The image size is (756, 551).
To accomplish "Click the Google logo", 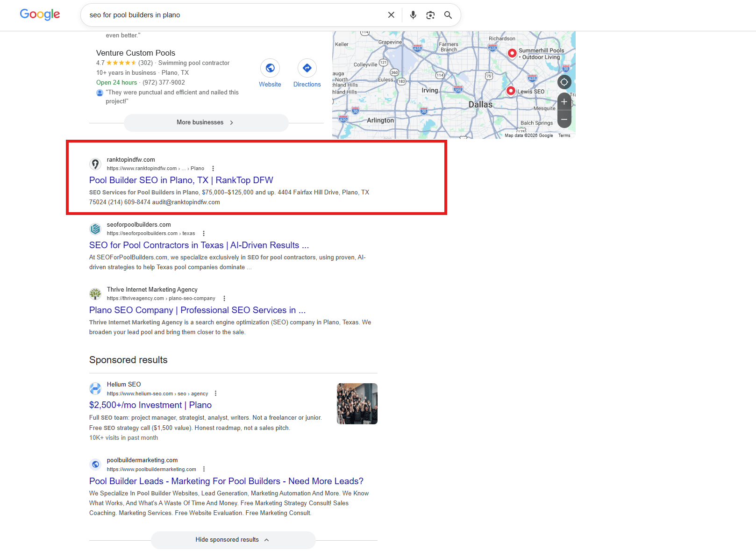I will 40,14.
